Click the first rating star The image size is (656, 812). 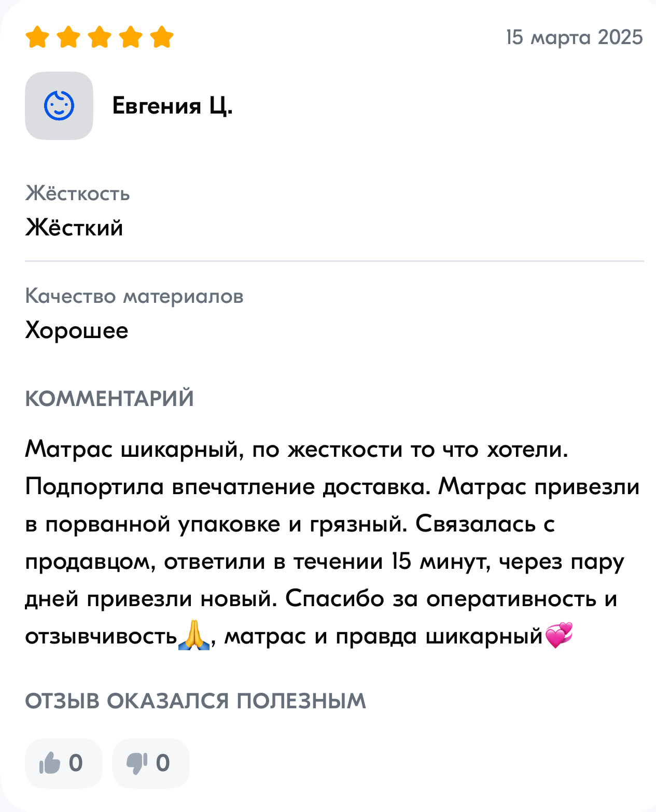(37, 37)
